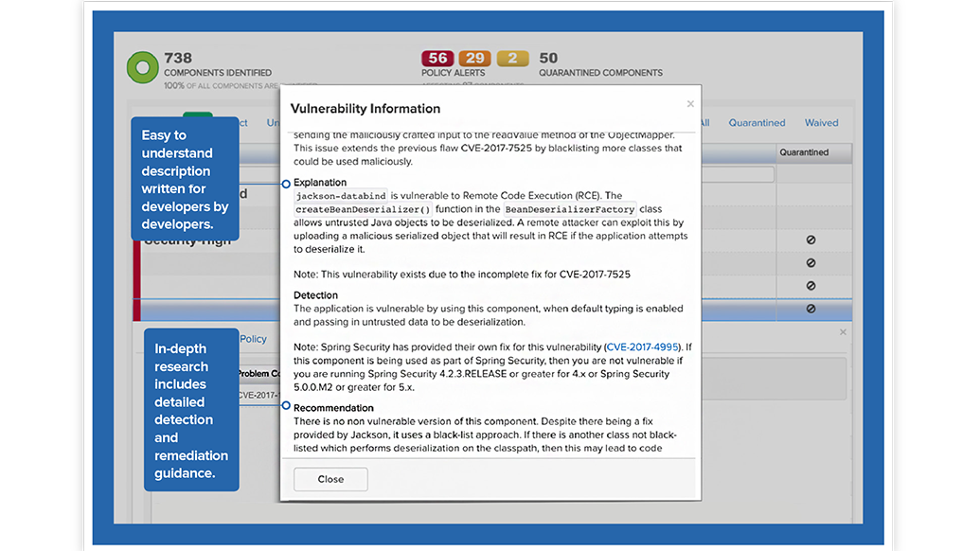
Task: Click the jackson-databind code label
Action: pyautogui.click(x=341, y=196)
